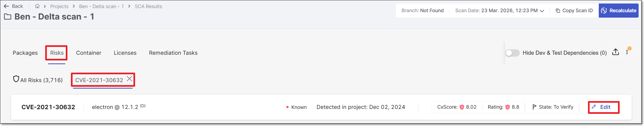Toggle Hide Dev & Test Dependencies switch
This screenshot has height=126, width=644.
pos(512,53)
